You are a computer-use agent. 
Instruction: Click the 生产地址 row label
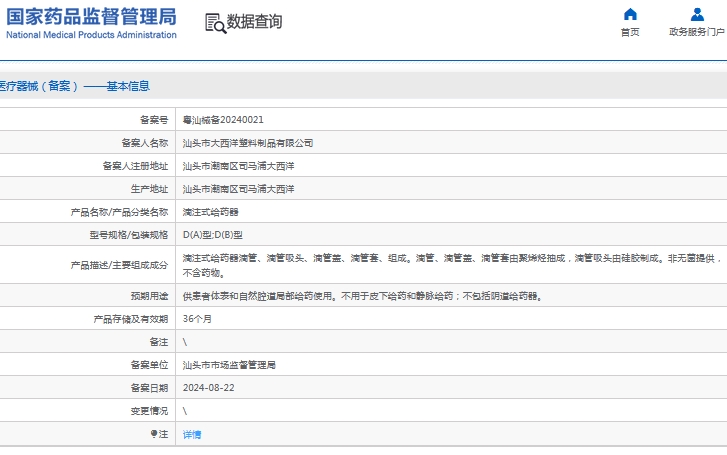(x=149, y=189)
